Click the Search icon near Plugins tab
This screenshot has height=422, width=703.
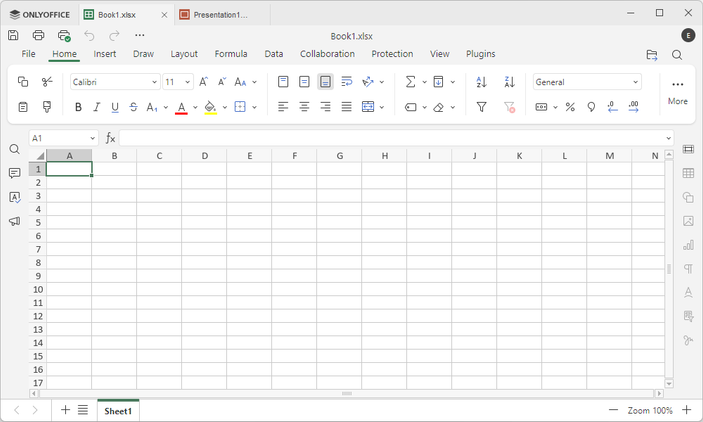point(677,55)
